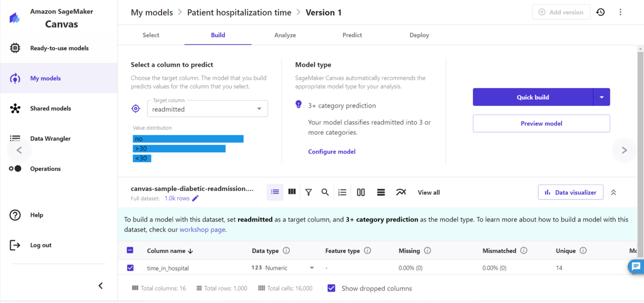
Task: Click the '<30' value distribution bar
Action: pos(142,158)
